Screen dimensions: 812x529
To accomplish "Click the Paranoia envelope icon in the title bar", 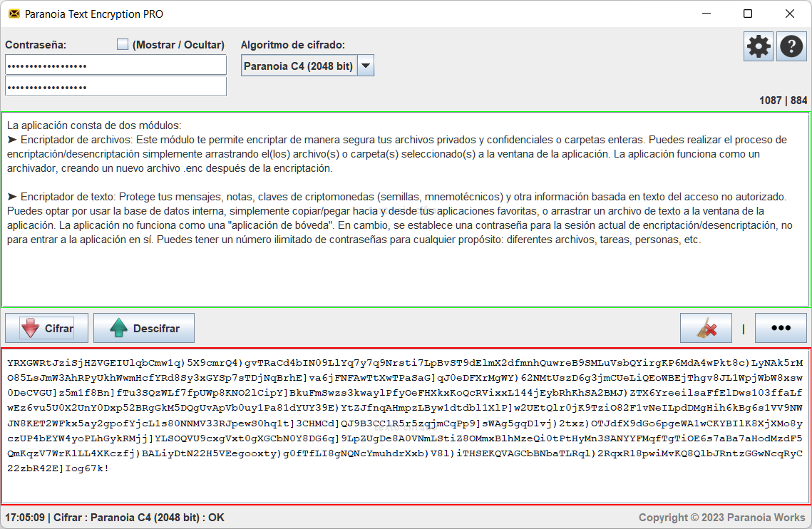I will pyautogui.click(x=16, y=14).
